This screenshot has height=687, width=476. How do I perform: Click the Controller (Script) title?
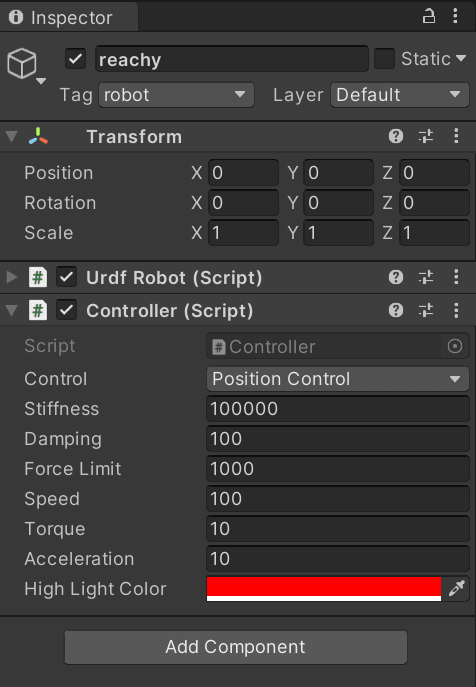coord(170,311)
